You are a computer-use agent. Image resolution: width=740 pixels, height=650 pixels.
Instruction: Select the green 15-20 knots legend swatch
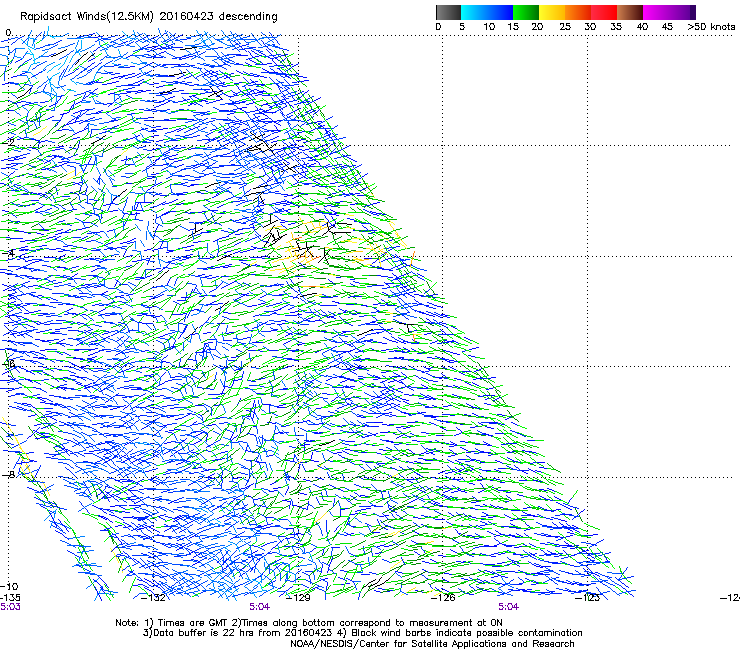point(526,12)
